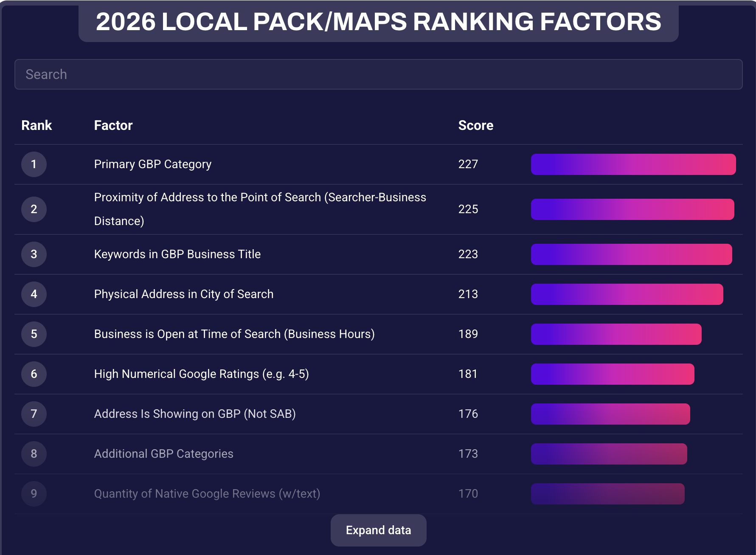The height and width of the screenshot is (555, 756).
Task: Click the score bar for Additional GBP Categories
Action: [609, 454]
